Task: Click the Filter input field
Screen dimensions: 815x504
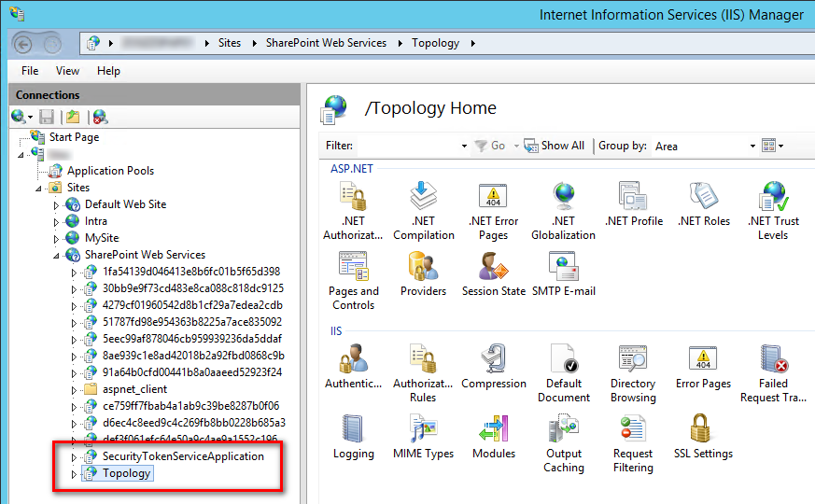Action: click(409, 146)
